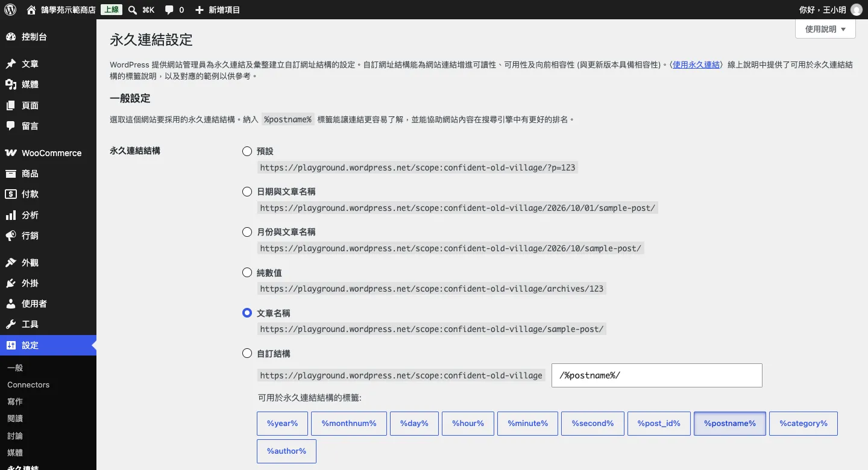868x470 pixels.
Task: Click the 付款 payments icon
Action: (x=11, y=194)
